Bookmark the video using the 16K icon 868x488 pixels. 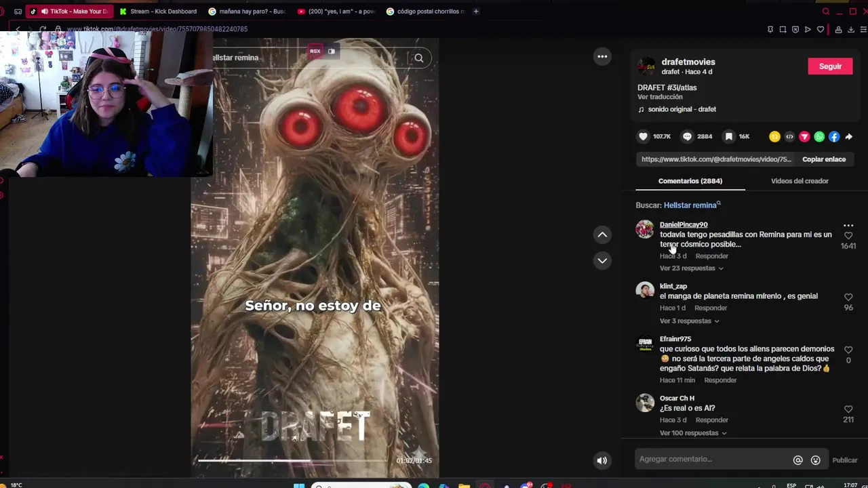(x=728, y=136)
